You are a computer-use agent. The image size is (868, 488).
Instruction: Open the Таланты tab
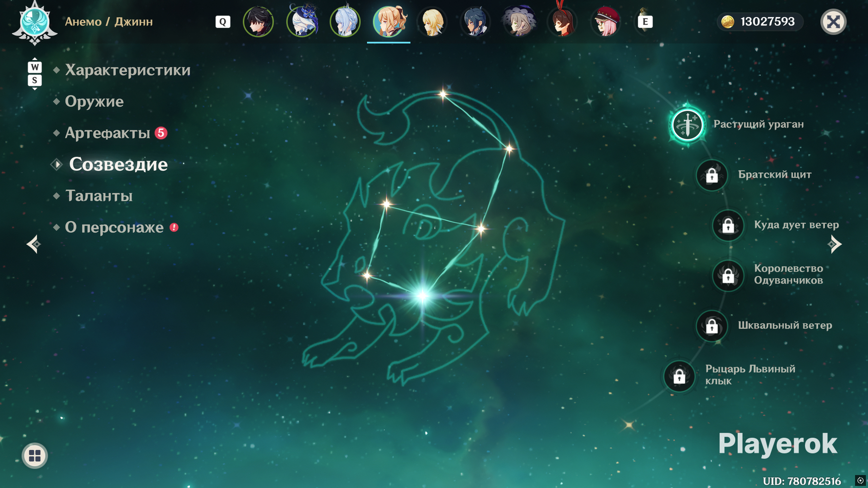pyautogui.click(x=99, y=196)
